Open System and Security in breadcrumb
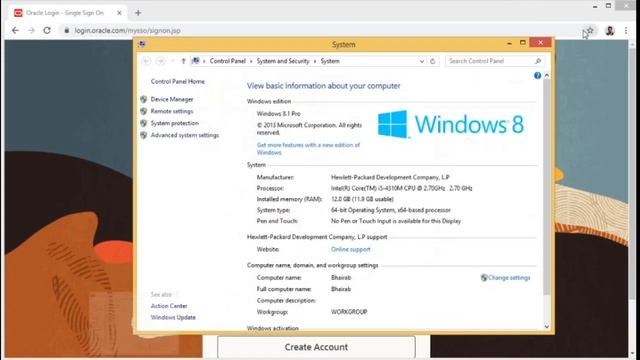Screen dimensions: 640x360 click(283, 61)
